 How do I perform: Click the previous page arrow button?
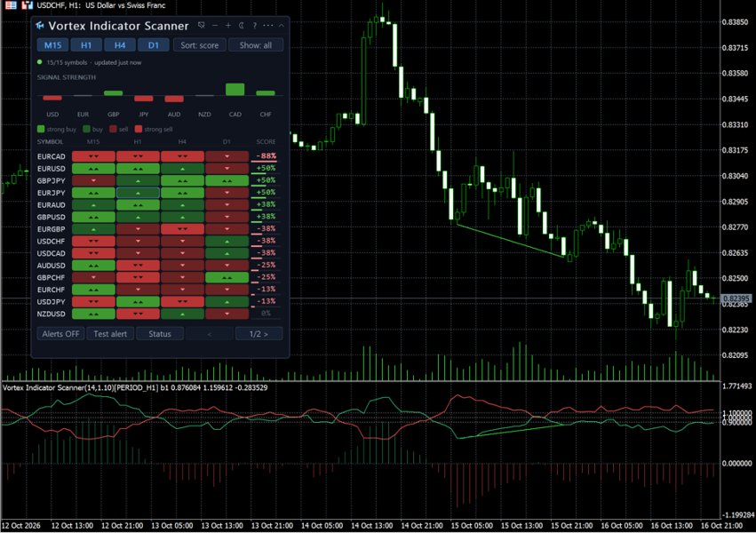pos(210,333)
